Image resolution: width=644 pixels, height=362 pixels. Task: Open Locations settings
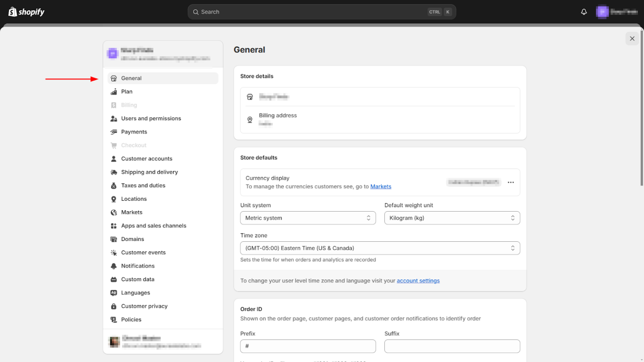(134, 199)
